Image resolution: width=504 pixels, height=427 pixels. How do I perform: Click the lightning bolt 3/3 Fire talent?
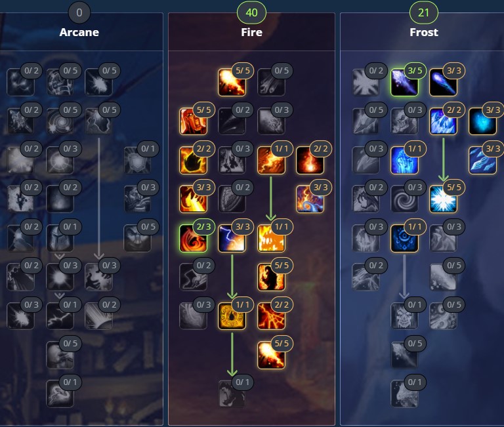click(232, 238)
